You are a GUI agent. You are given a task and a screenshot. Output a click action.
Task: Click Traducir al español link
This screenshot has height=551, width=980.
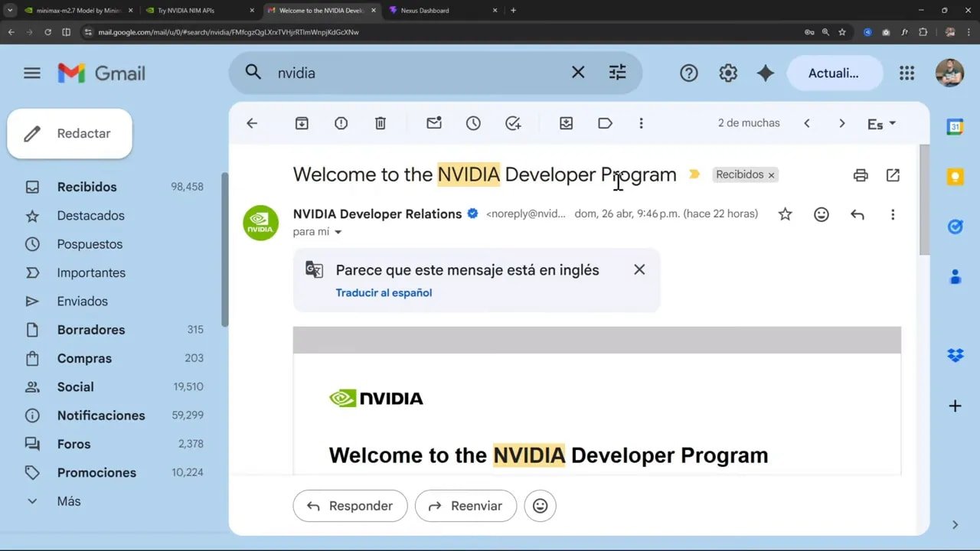tap(384, 292)
